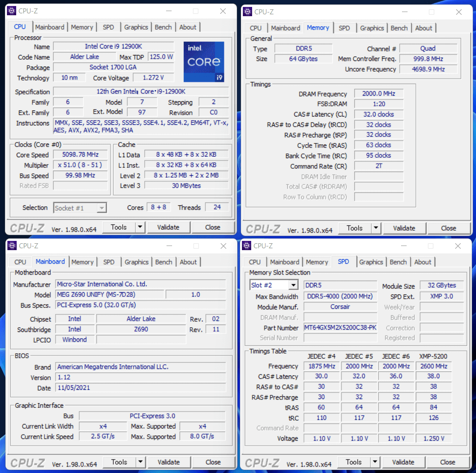
Task: Click Close button in SPD window
Action: pyautogui.click(x=447, y=462)
